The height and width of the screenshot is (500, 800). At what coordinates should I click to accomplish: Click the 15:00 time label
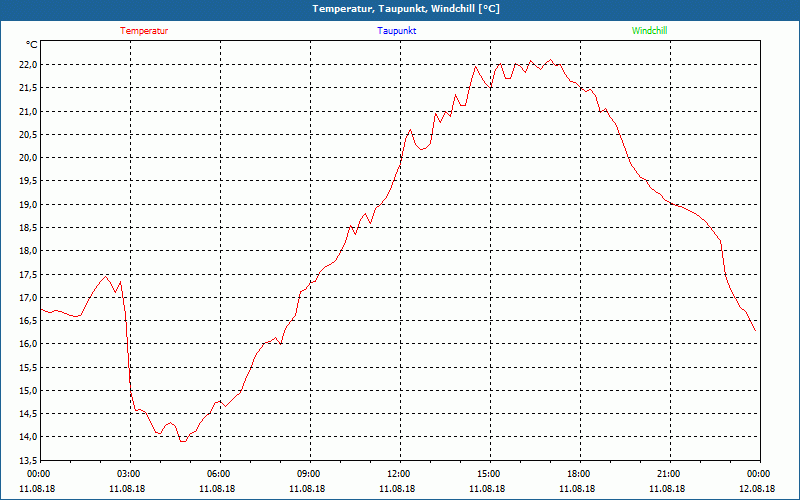pos(488,474)
